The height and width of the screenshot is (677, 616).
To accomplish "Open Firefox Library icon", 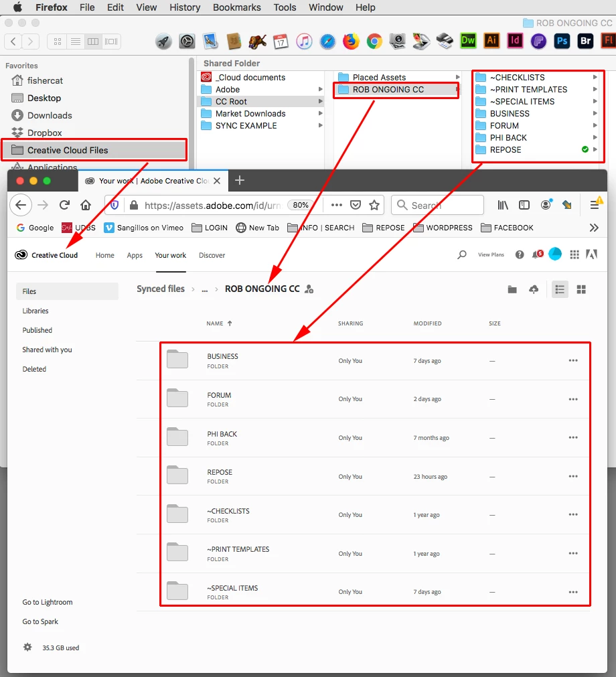I will coord(503,205).
